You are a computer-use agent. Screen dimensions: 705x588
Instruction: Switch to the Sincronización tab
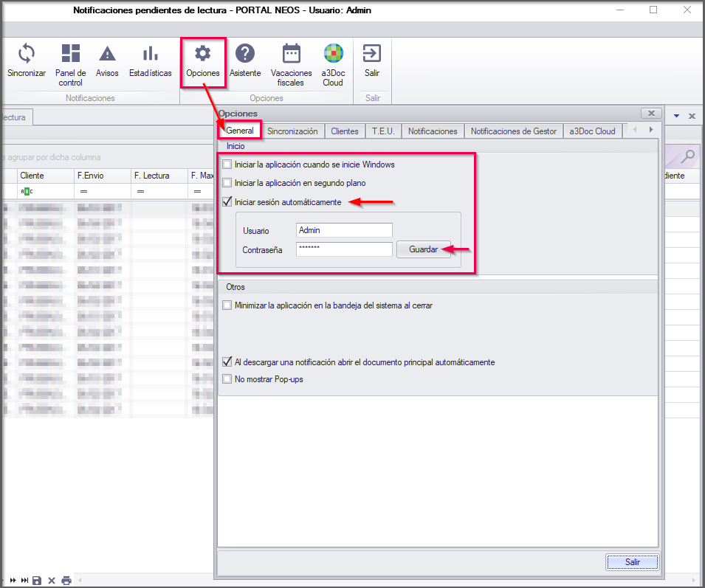click(x=292, y=131)
